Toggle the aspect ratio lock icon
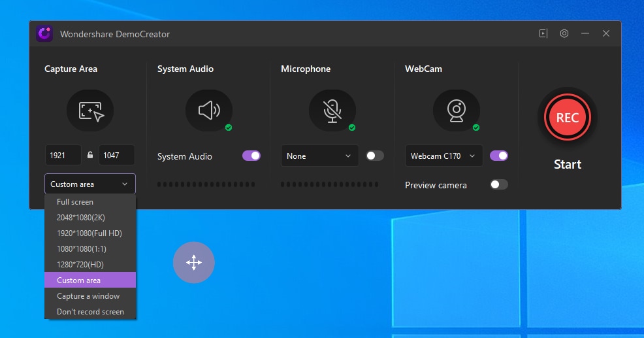644x338 pixels. (x=90, y=155)
